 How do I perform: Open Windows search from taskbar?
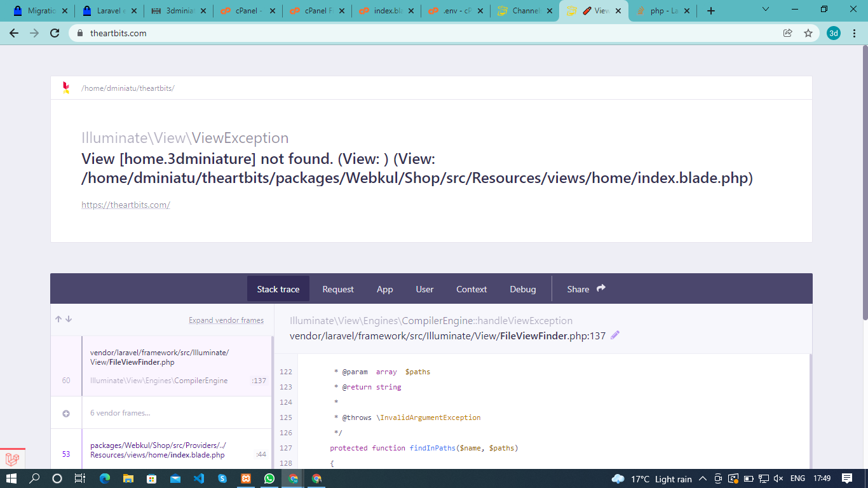tap(34, 478)
